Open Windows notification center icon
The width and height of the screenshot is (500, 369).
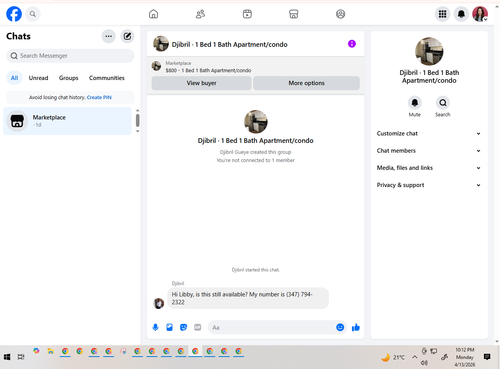pos(487,357)
